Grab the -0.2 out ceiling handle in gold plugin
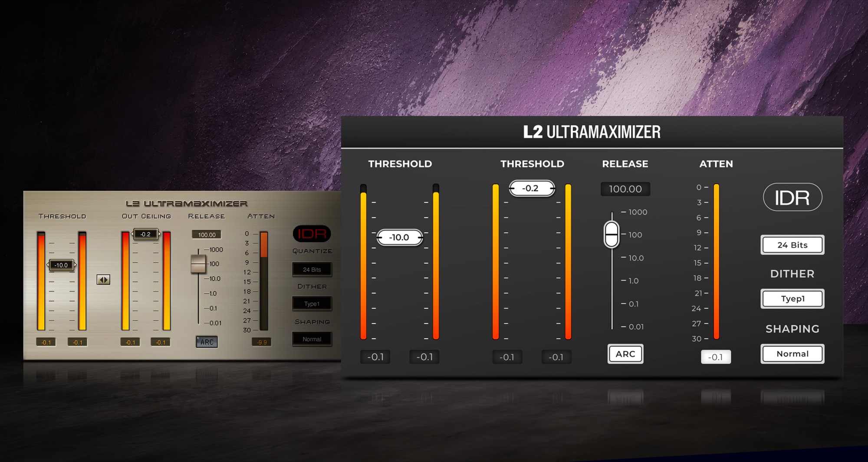868x462 pixels. coord(146,234)
